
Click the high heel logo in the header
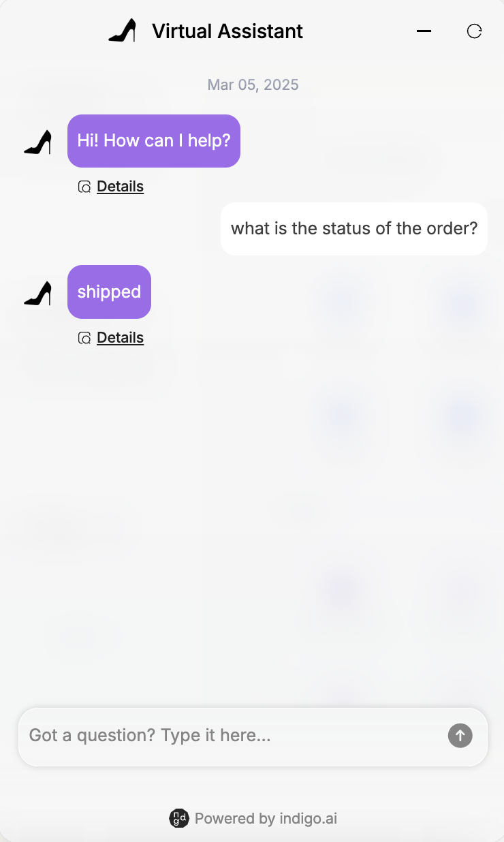pyautogui.click(x=123, y=31)
